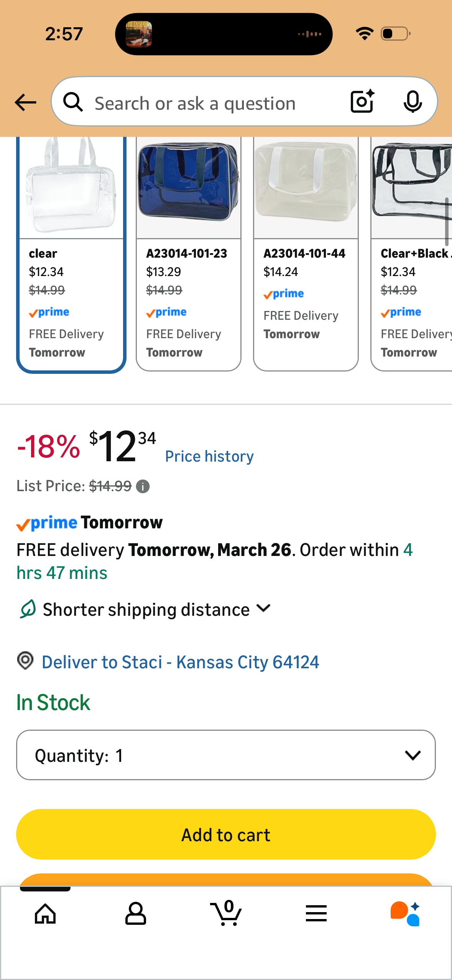Tap the delivery location pin icon
The height and width of the screenshot is (980, 452).
coord(25,661)
